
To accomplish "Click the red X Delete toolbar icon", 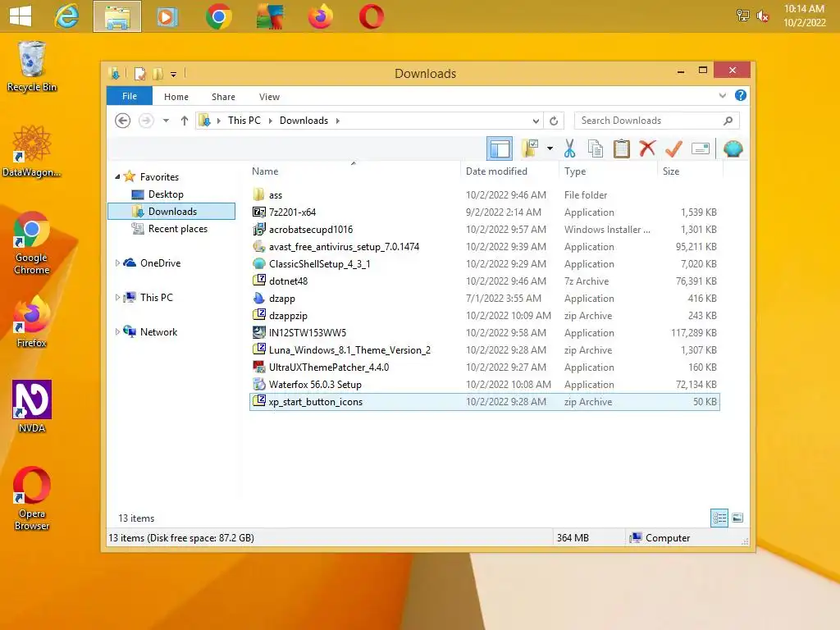I will pos(647,148).
